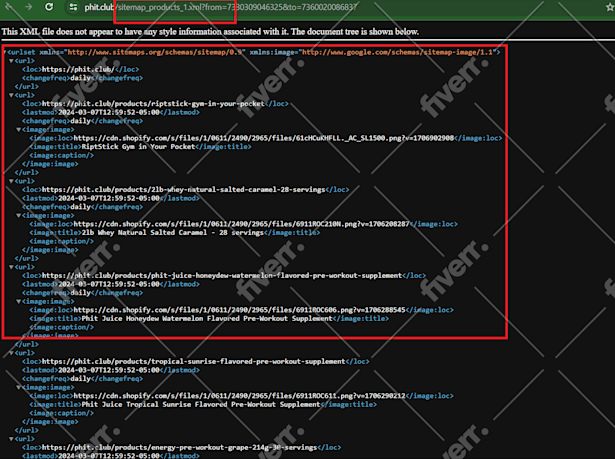Viewport: 615px width, 459px height.
Task: Click the 61cHCuKHFLL image loc URL
Action: pyautogui.click(x=264, y=138)
